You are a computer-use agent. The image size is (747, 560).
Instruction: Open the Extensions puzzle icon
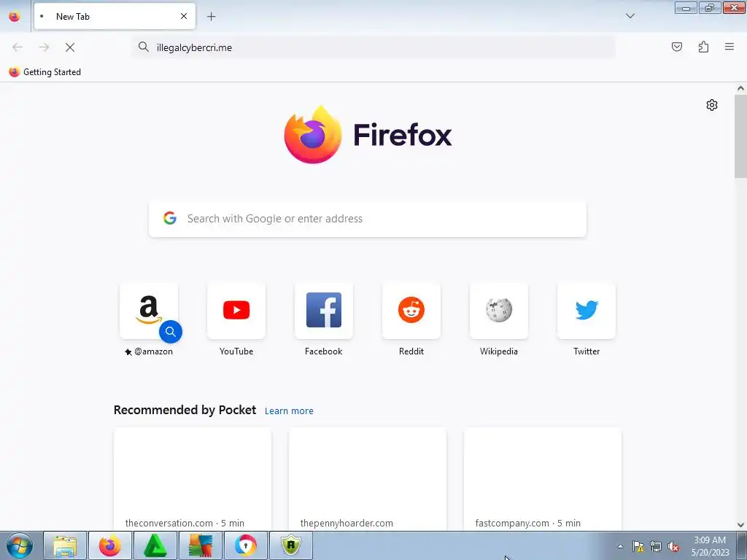tap(703, 47)
